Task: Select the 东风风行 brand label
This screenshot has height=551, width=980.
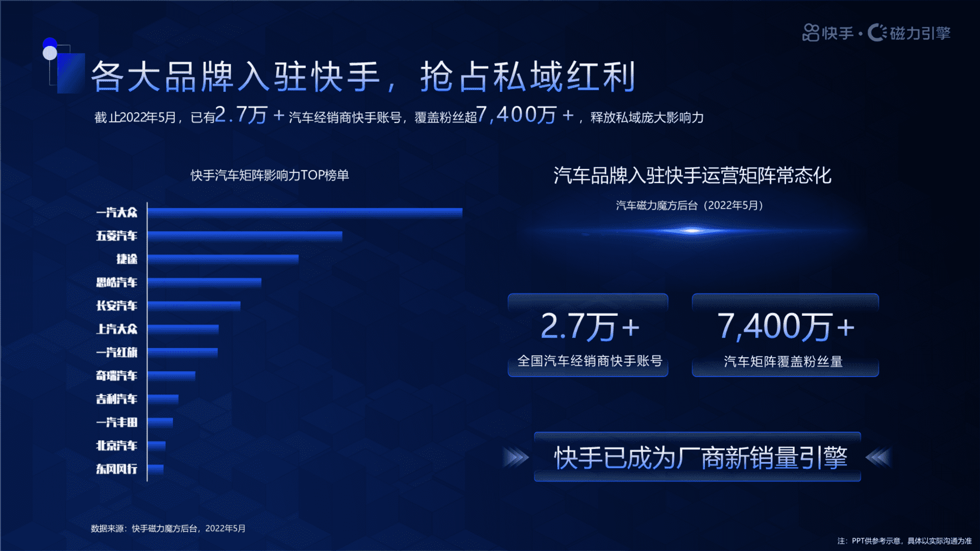Action: pyautogui.click(x=117, y=469)
